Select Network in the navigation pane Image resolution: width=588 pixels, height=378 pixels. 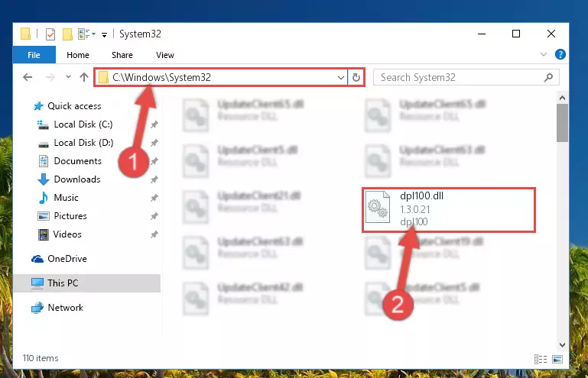[65, 308]
